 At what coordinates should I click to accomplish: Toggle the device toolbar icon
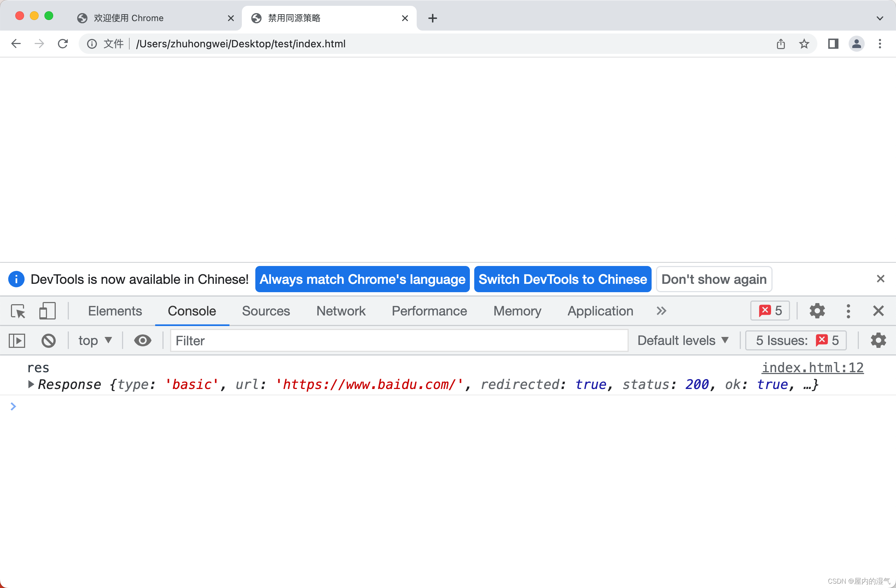coord(47,311)
